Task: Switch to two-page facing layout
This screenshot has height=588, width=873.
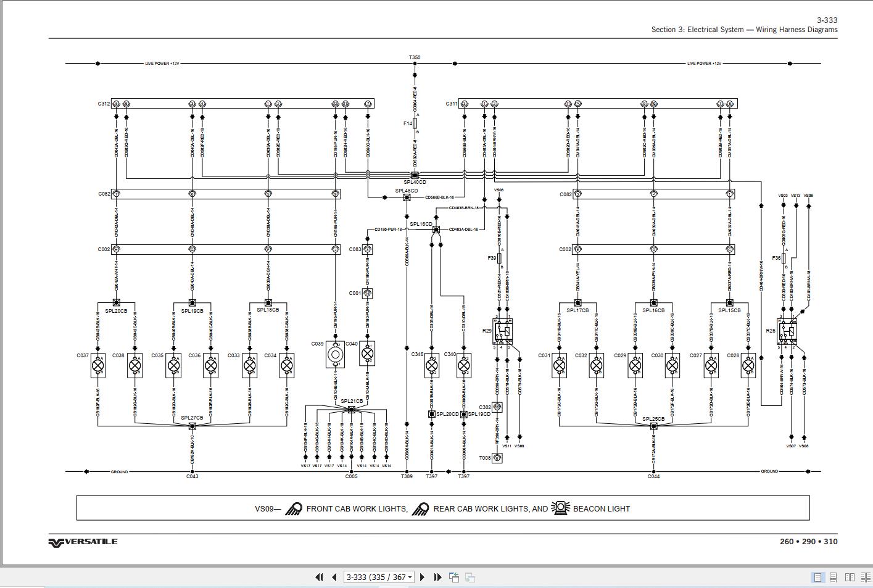Action: (850, 578)
